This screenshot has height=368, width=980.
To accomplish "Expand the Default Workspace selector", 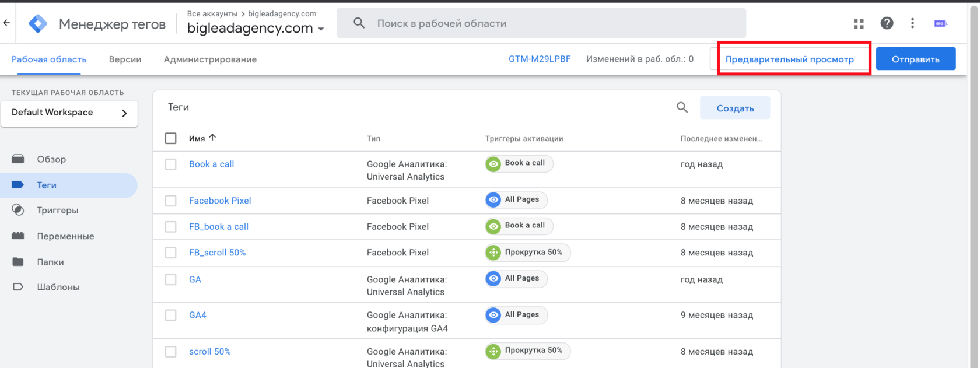I will click(x=69, y=113).
